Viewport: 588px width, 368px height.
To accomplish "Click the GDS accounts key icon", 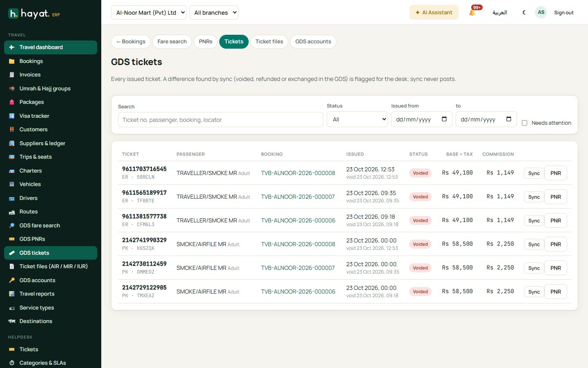I will coord(12,280).
